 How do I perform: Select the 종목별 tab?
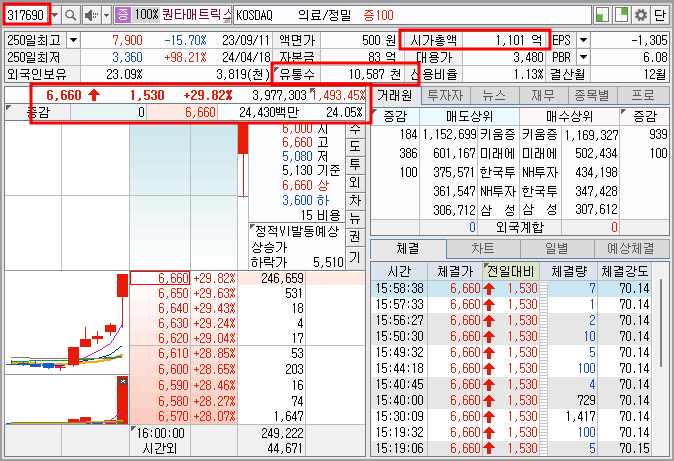click(592, 95)
